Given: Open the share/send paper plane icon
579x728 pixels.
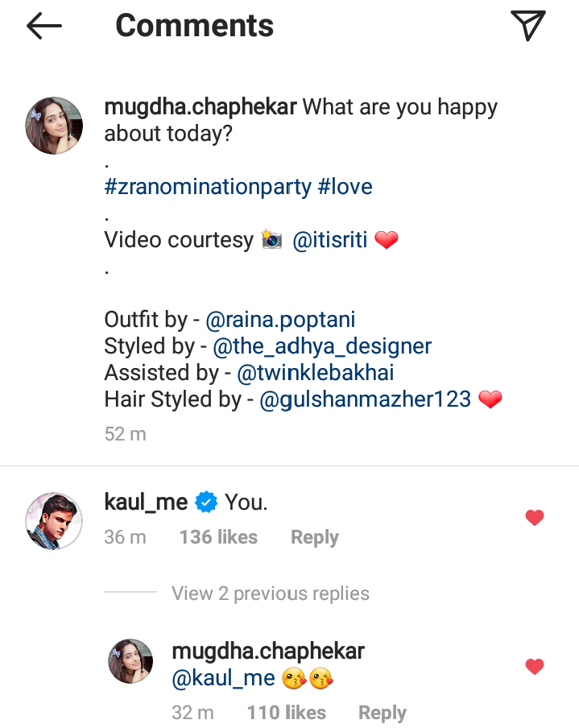Looking at the screenshot, I should tap(528, 26).
